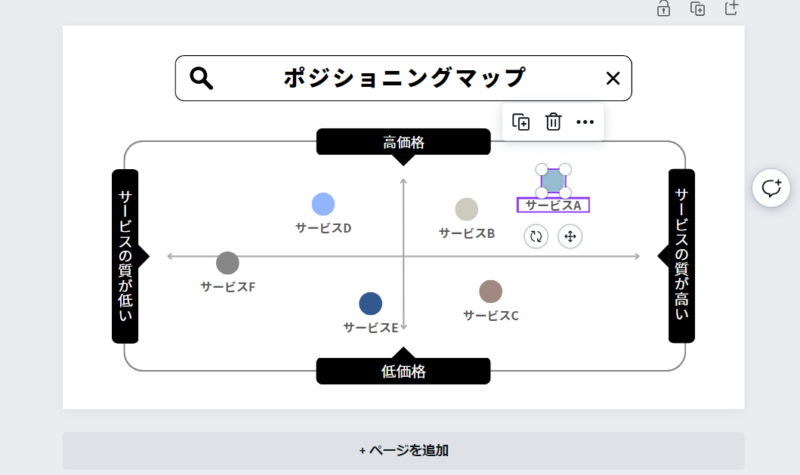Image resolution: width=800 pixels, height=475 pixels.
Task: Select the ポジショニングマップ title text
Action: pyautogui.click(x=404, y=78)
